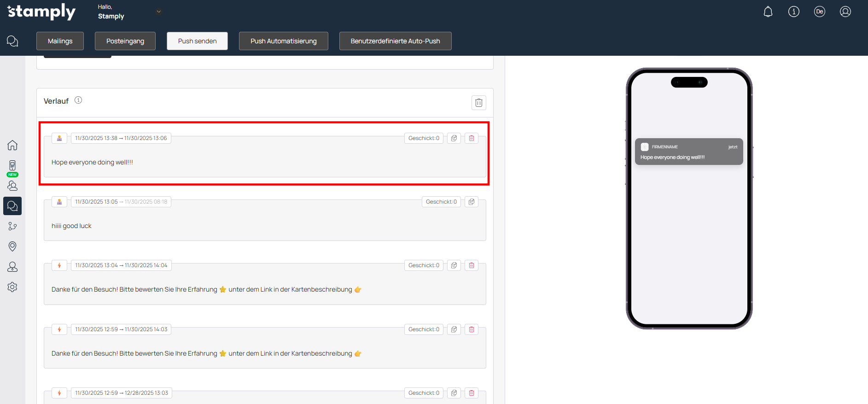This screenshot has height=404, width=868.
Task: Open the notifications bell icon
Action: 768,12
